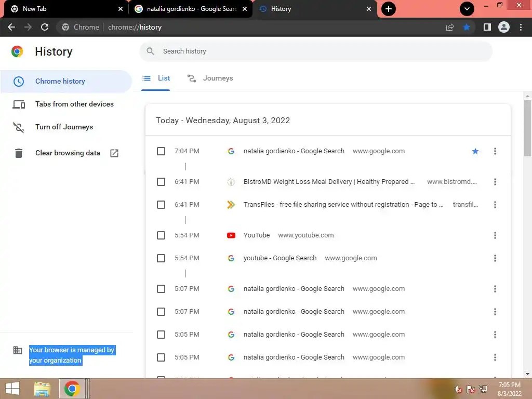Open actions menu for youtube Google Search entry
This screenshot has height=399, width=532.
coord(495,258)
